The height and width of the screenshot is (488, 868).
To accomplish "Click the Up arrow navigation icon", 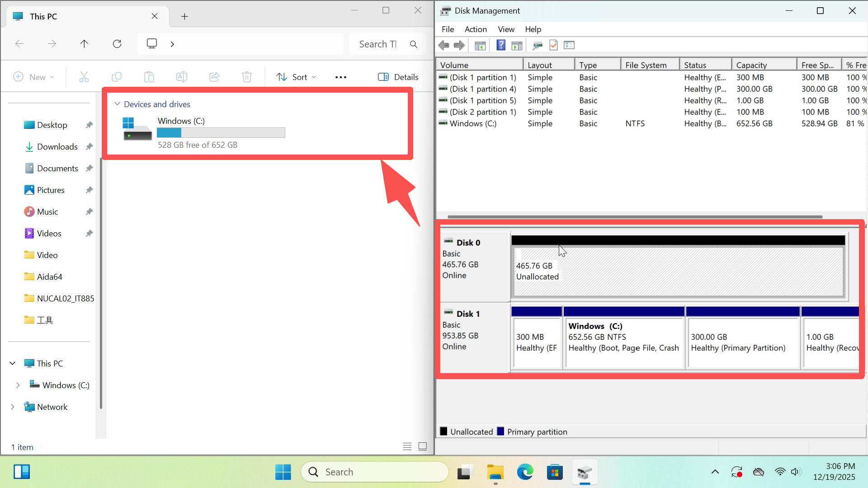I will pyautogui.click(x=84, y=44).
